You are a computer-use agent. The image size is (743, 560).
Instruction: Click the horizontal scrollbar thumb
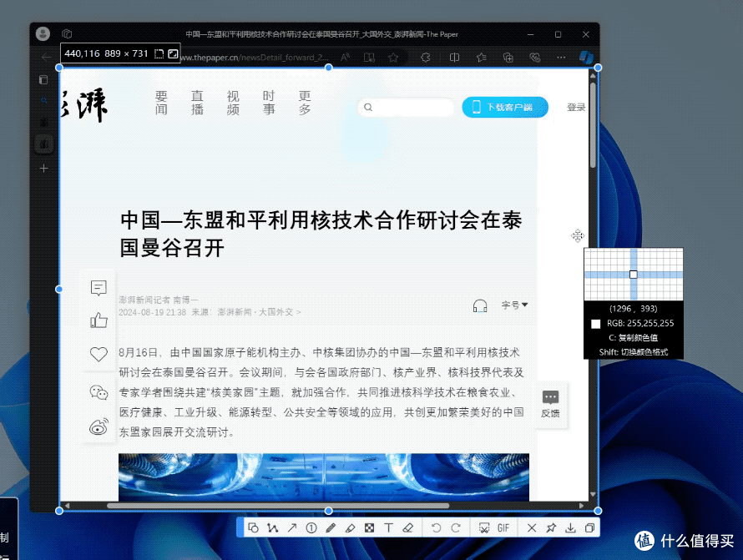278,506
